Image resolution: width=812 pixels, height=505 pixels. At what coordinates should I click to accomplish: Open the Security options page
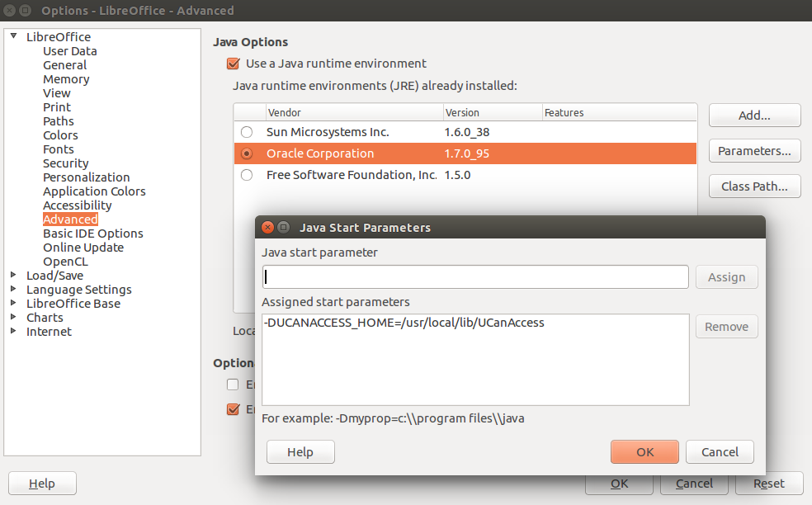pyautogui.click(x=65, y=163)
